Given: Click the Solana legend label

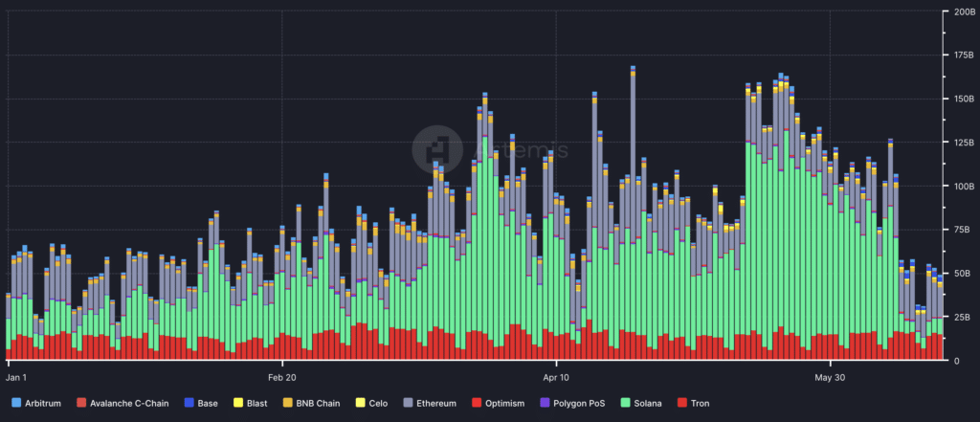Looking at the screenshot, I should (x=648, y=403).
